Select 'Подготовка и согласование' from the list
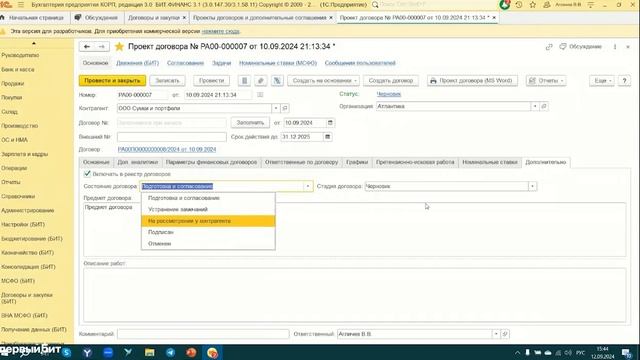Viewport: 640px width, 360px height. [x=208, y=198]
